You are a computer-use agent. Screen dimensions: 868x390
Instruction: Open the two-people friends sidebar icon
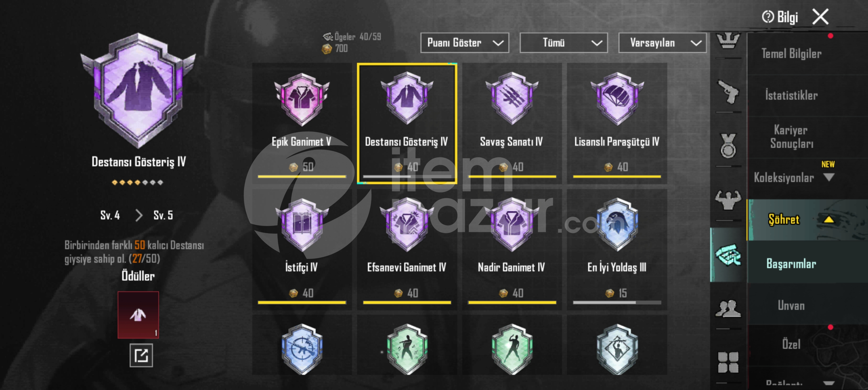[728, 309]
